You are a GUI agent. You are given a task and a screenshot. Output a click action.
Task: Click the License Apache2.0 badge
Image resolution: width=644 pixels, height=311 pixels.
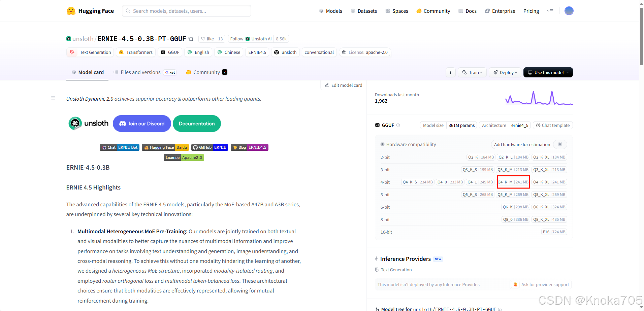(184, 158)
